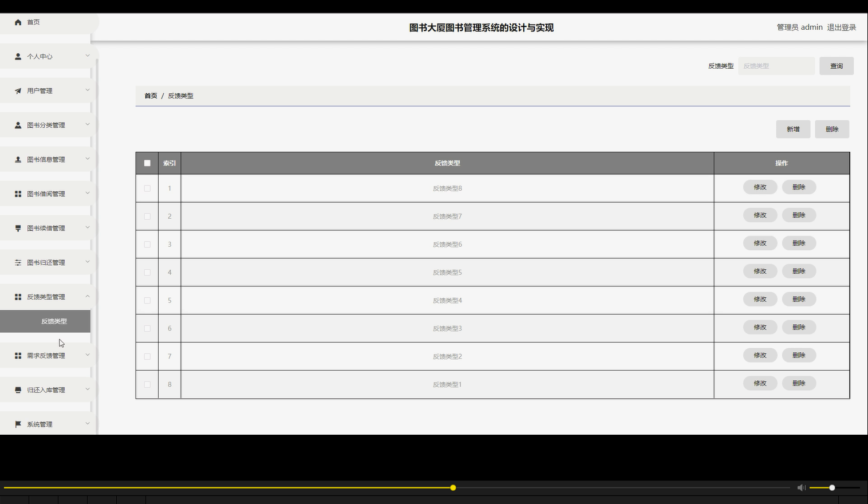Click 删除 for row 反馈类型8
The width and height of the screenshot is (868, 504).
[x=799, y=187]
